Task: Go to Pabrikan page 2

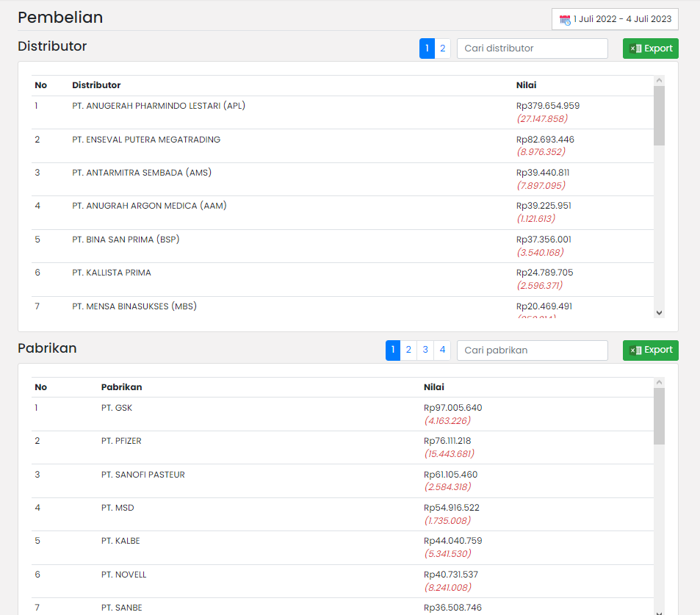Action: pos(408,350)
